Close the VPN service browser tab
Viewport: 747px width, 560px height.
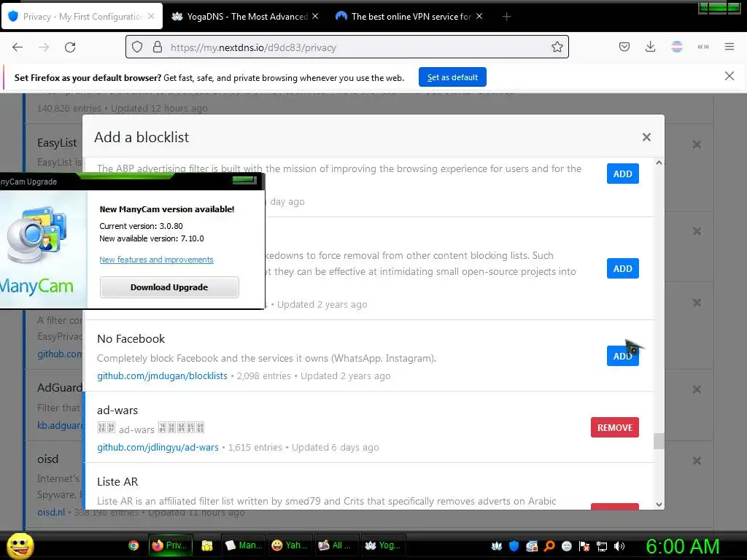click(x=479, y=16)
